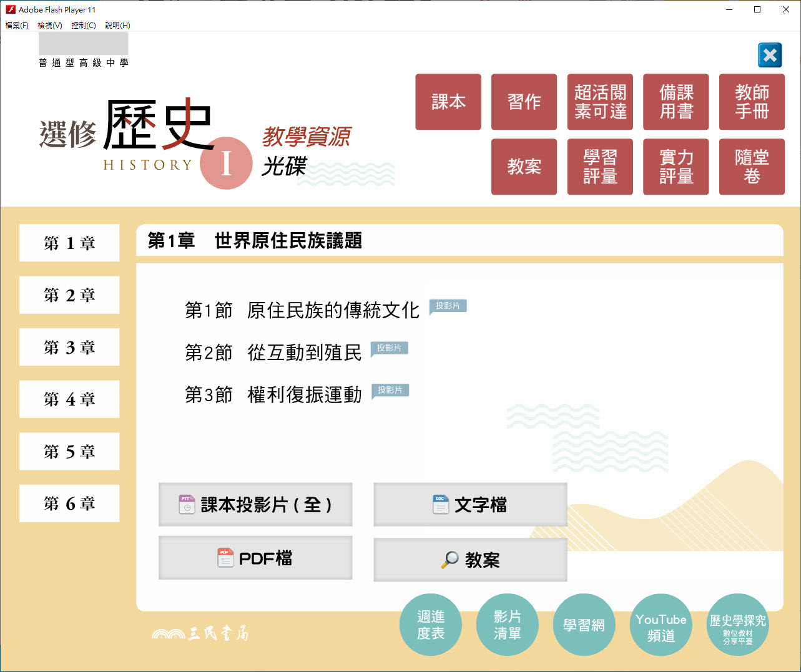This screenshot has height=672, width=801.
Task: Open 投影片 badge for 第2節 從互動到殖民
Action: [390, 348]
